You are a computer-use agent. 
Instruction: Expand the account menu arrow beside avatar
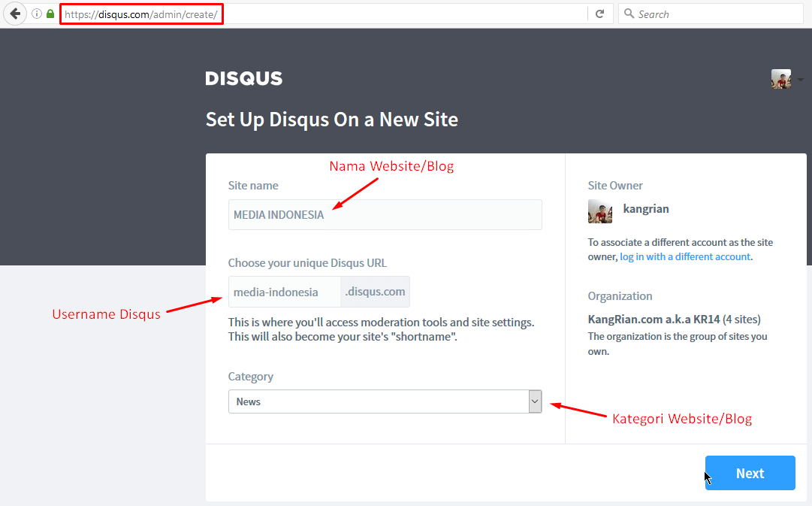coord(800,80)
